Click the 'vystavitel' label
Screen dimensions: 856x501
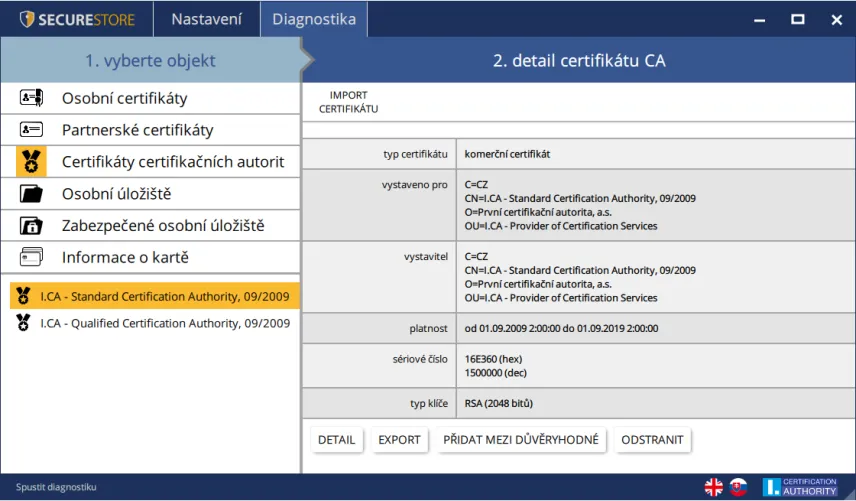coord(426,257)
